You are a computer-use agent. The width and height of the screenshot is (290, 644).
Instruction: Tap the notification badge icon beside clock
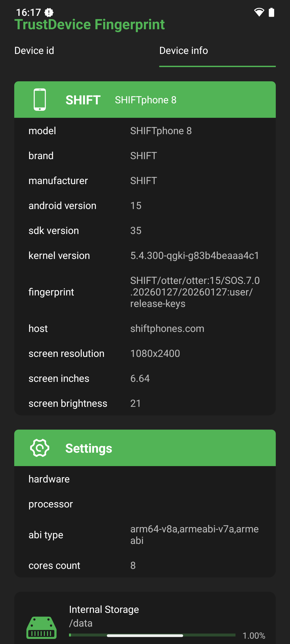[49, 12]
